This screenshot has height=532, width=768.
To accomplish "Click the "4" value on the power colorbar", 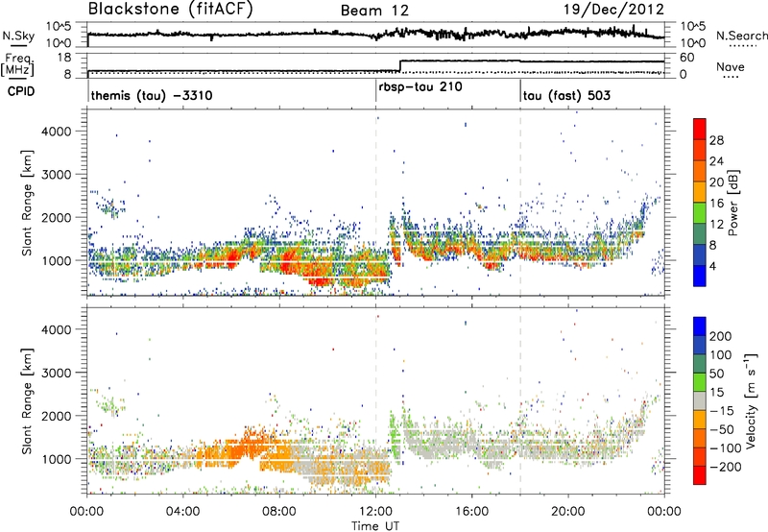I will pyautogui.click(x=713, y=267).
